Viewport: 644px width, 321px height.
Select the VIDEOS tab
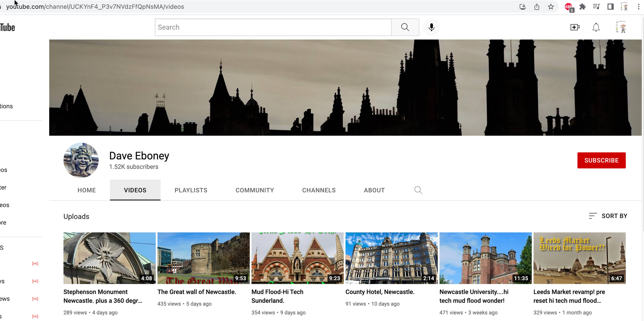(135, 190)
